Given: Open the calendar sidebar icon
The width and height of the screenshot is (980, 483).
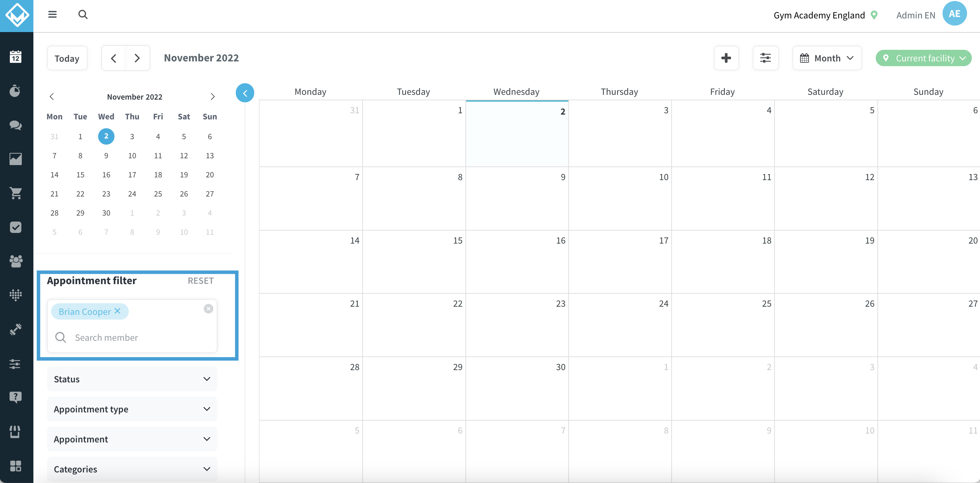Looking at the screenshot, I should pyautogui.click(x=16, y=57).
